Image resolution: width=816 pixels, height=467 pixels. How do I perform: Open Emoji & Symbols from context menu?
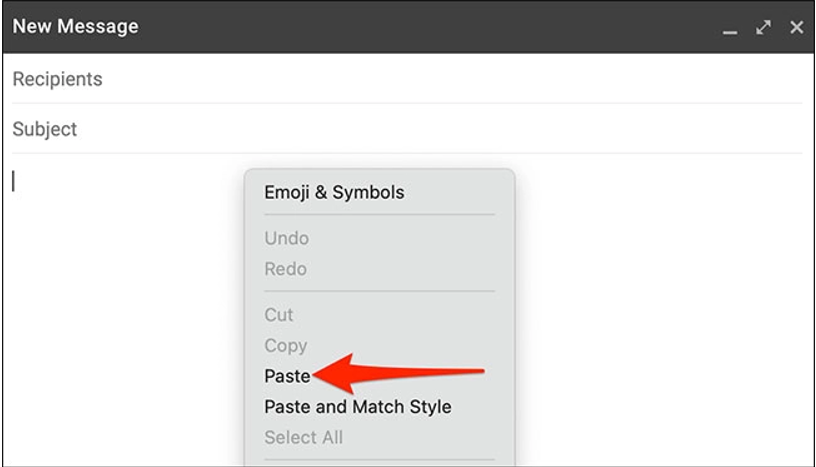tap(334, 192)
